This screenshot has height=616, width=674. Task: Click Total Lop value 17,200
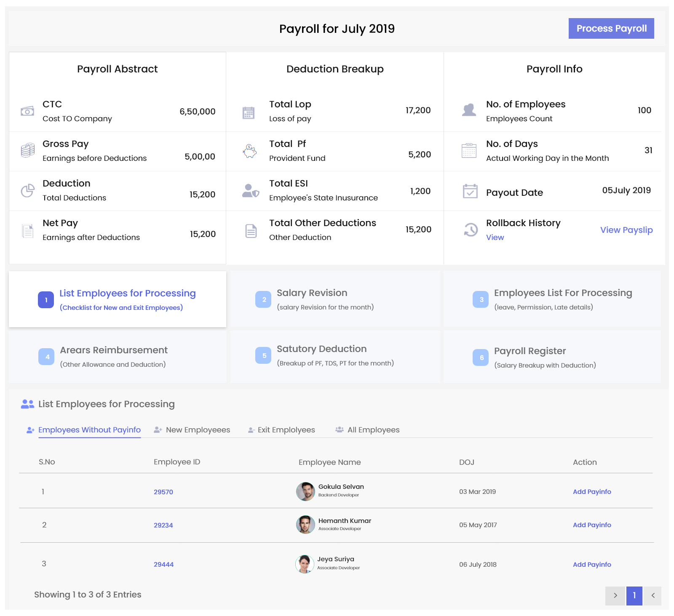(x=418, y=110)
